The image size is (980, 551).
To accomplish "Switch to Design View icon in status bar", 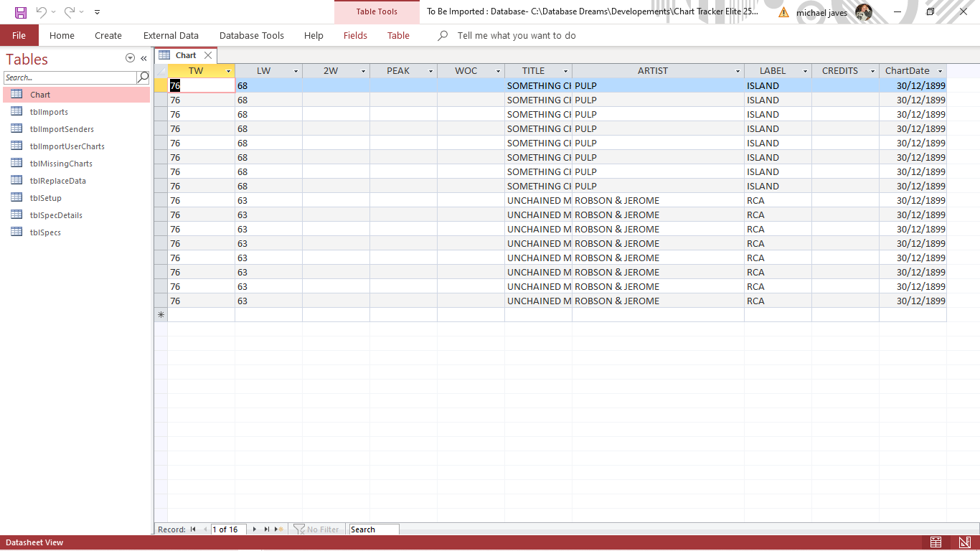I will tap(965, 542).
